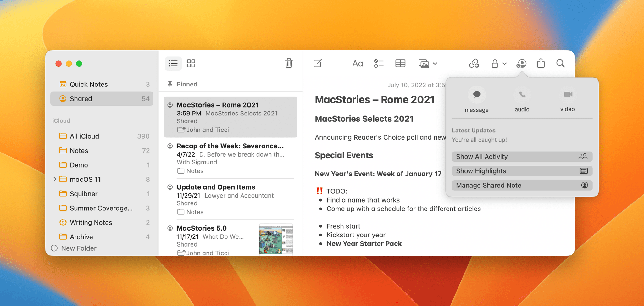Switch to list view of notes
The width and height of the screenshot is (644, 306).
pos(173,64)
